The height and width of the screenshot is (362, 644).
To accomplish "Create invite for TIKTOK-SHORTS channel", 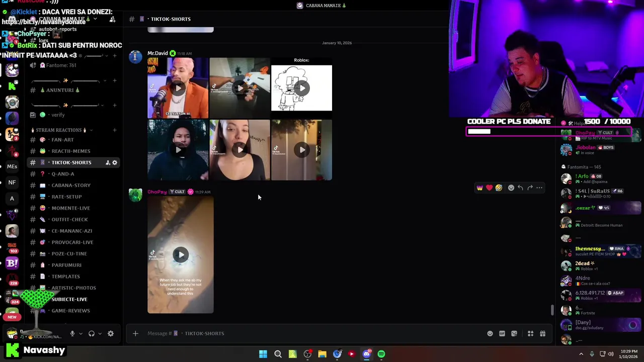I will (x=108, y=162).
